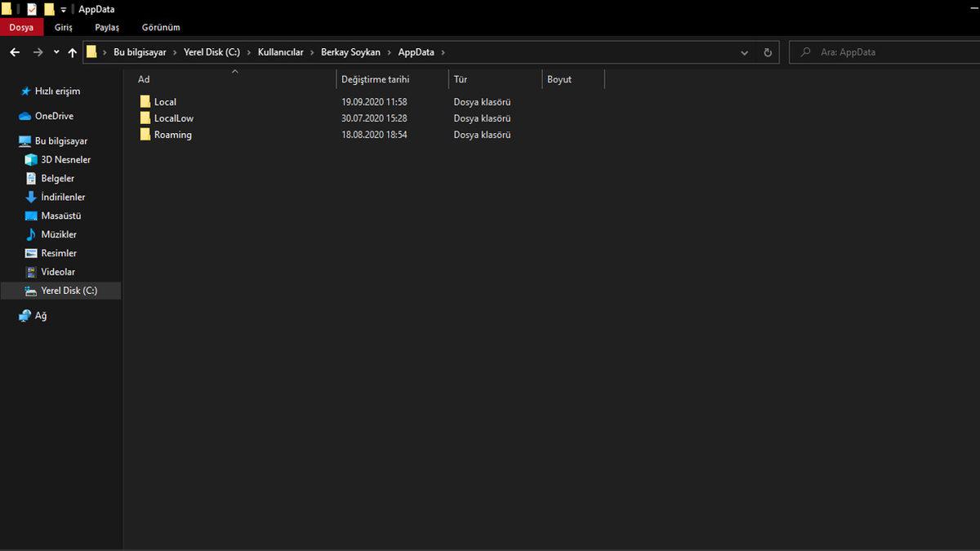This screenshot has height=551, width=980.
Task: Expand recent locations dropdown next to back arrow
Action: (56, 51)
